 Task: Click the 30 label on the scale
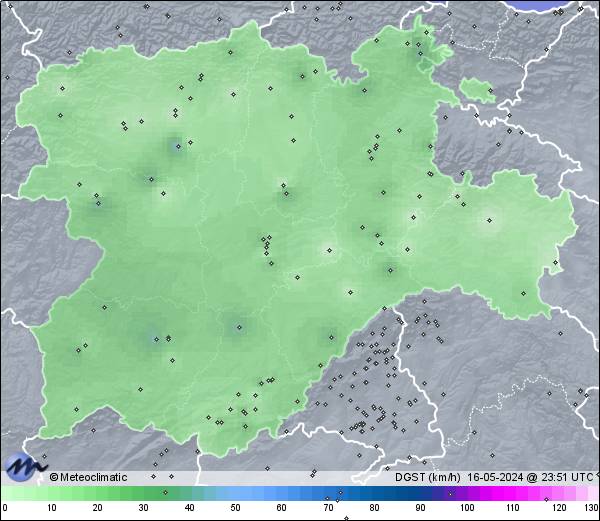coord(143,508)
